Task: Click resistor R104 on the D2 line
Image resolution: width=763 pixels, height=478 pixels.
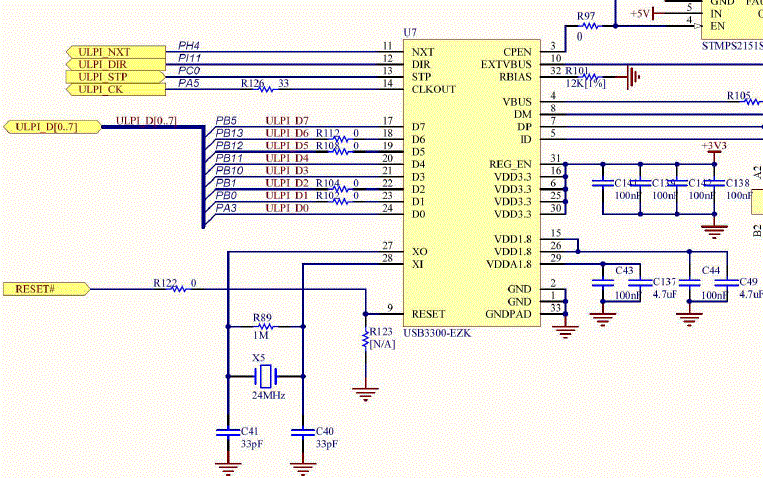Action: click(x=341, y=189)
